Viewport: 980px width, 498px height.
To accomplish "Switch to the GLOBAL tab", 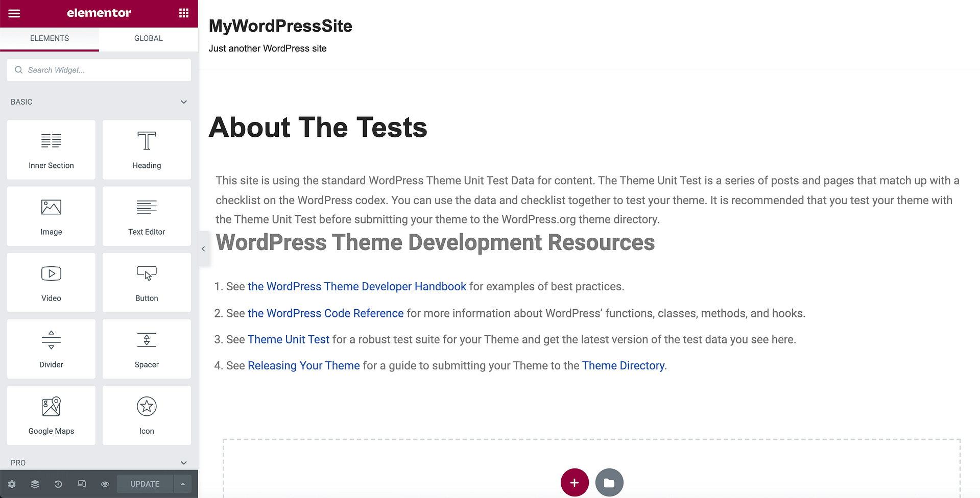I will tap(148, 38).
